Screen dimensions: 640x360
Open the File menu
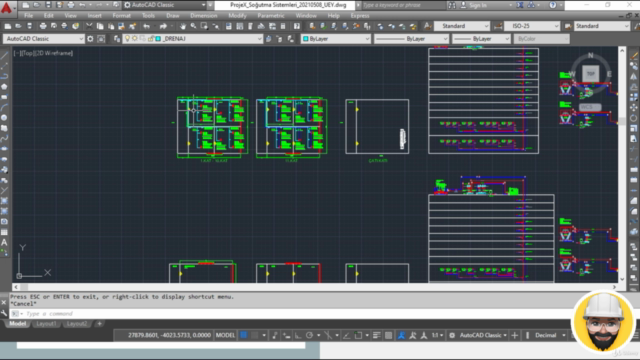pos(29,16)
